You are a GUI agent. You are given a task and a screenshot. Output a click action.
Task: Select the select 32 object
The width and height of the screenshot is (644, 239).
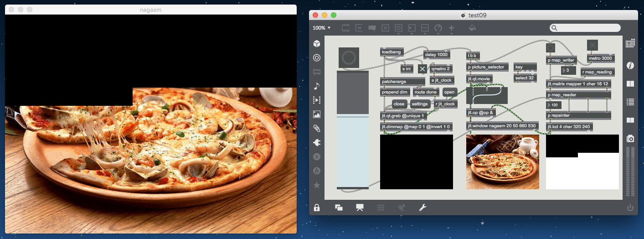click(x=526, y=78)
